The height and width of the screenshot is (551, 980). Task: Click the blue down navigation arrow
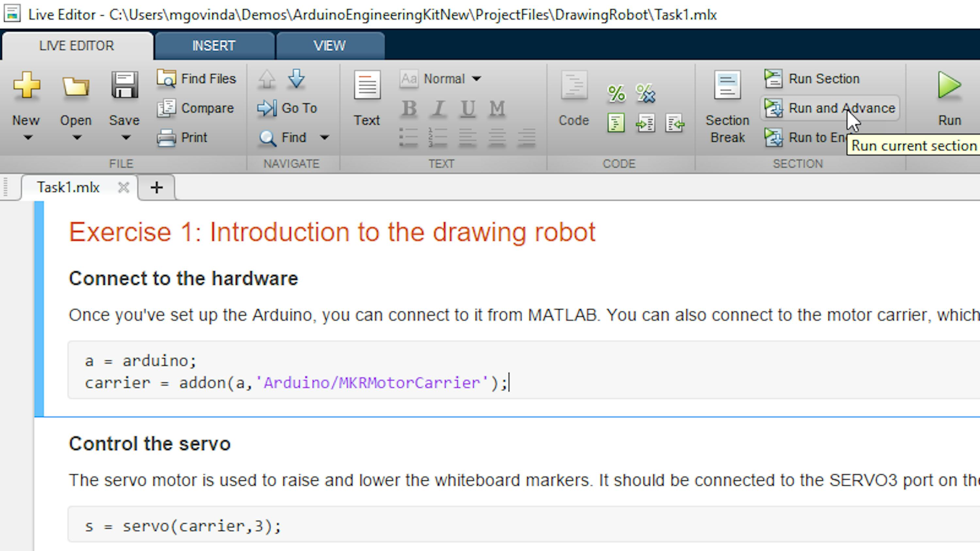(296, 79)
